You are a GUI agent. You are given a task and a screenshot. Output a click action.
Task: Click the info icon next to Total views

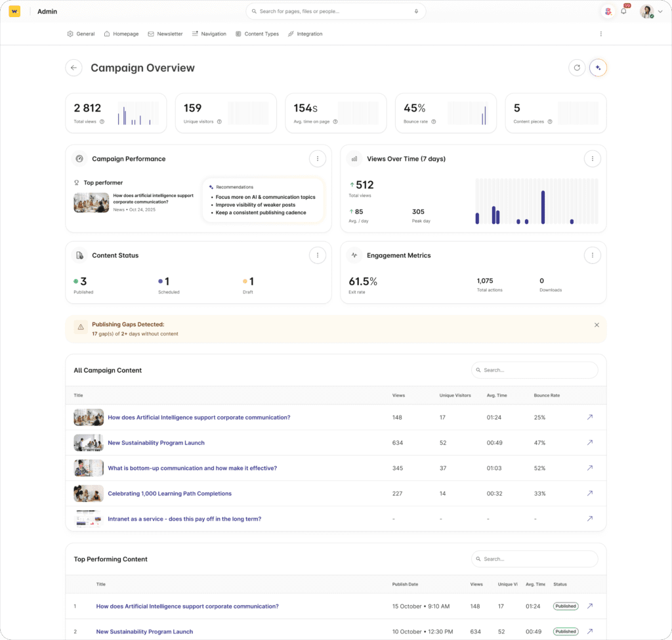click(x=102, y=121)
